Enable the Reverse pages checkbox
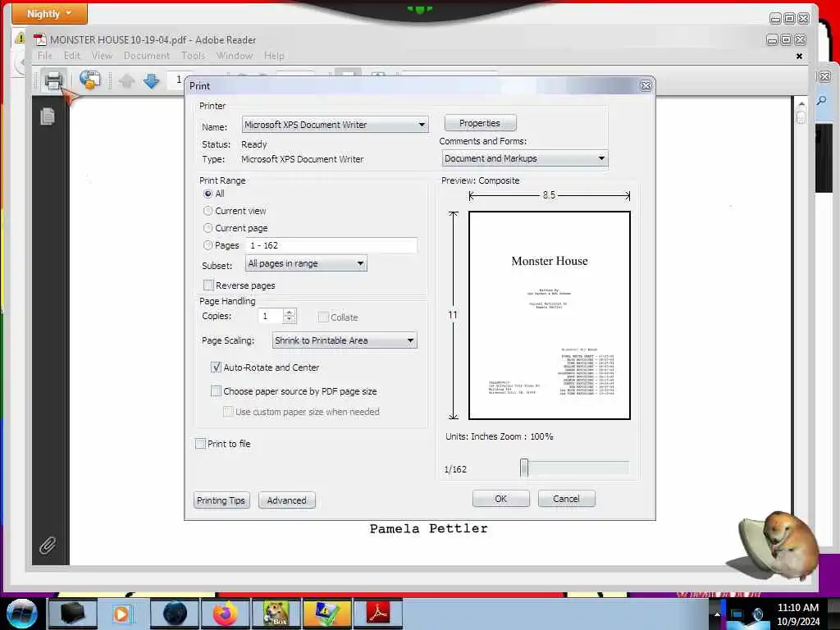This screenshot has height=630, width=840. [x=209, y=285]
